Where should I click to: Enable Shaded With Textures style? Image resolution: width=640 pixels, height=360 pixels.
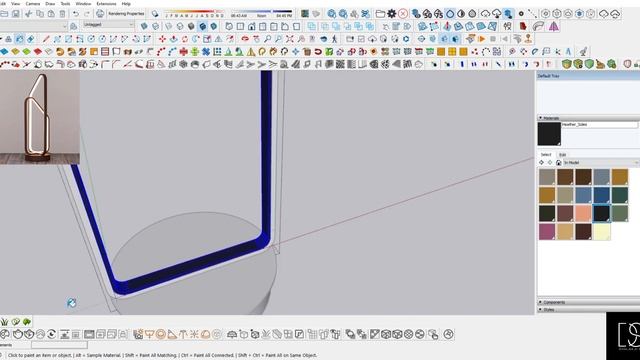202,27
